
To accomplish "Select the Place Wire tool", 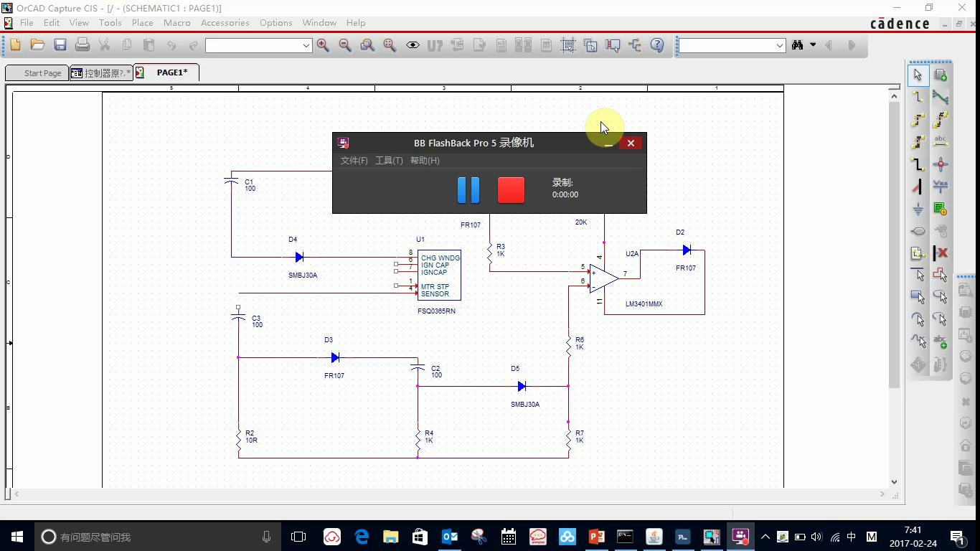I will coord(918,97).
